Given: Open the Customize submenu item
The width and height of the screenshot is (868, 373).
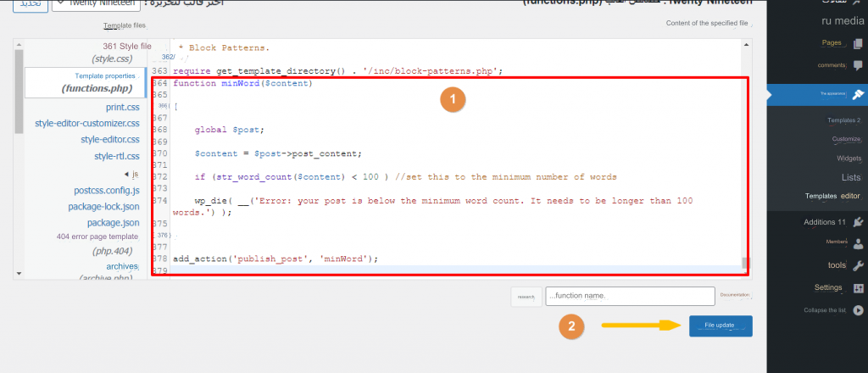Looking at the screenshot, I should point(846,139).
